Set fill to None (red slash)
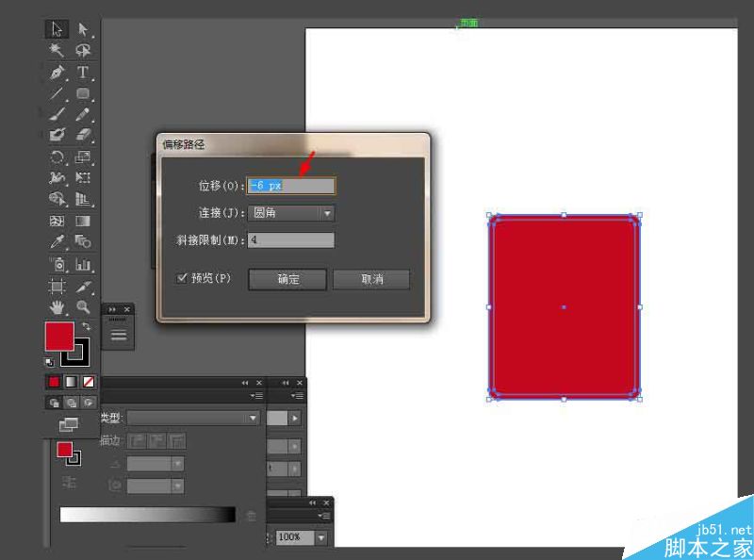 coord(88,382)
